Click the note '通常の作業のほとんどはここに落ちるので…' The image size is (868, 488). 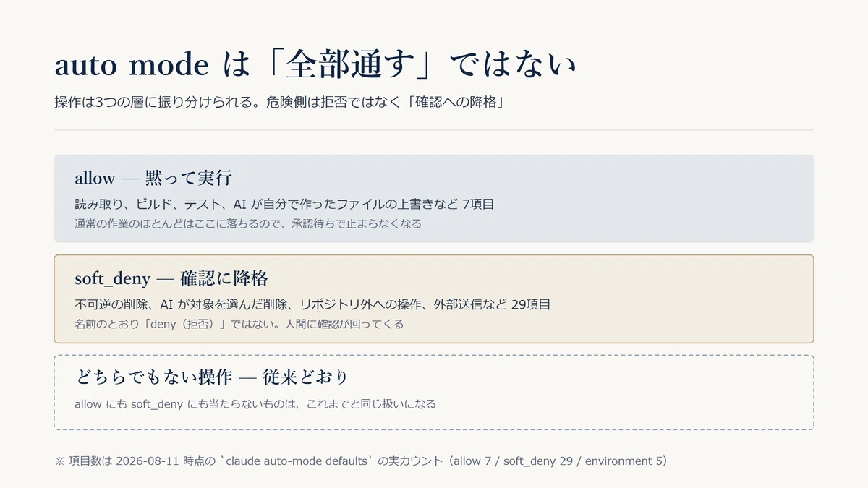coord(248,223)
